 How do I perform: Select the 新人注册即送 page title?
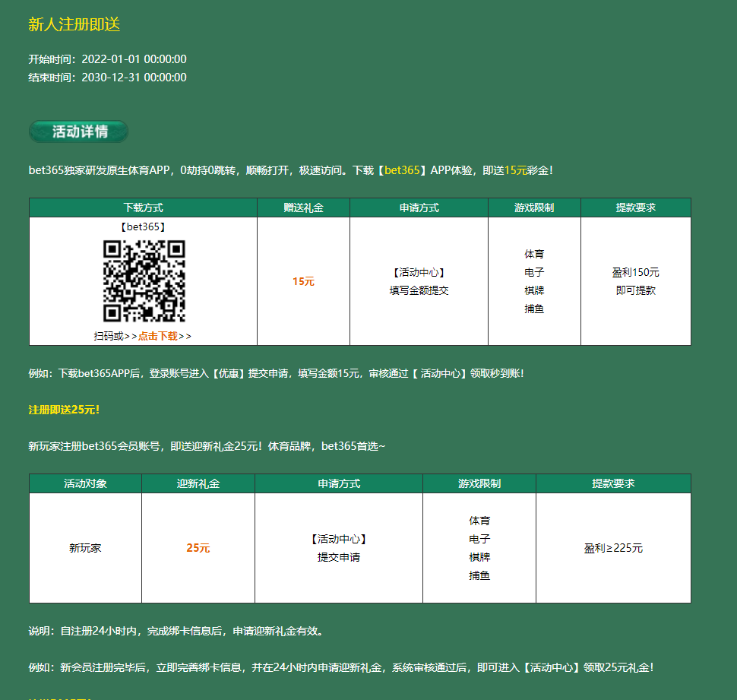click(x=74, y=24)
